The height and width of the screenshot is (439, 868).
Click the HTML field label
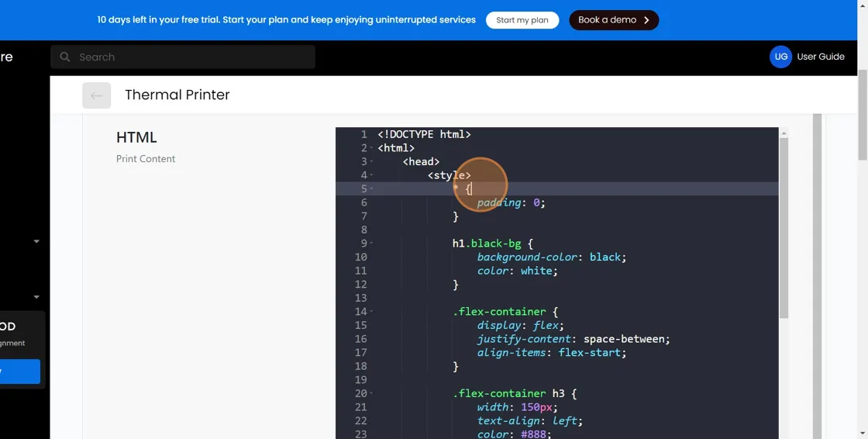pos(136,137)
